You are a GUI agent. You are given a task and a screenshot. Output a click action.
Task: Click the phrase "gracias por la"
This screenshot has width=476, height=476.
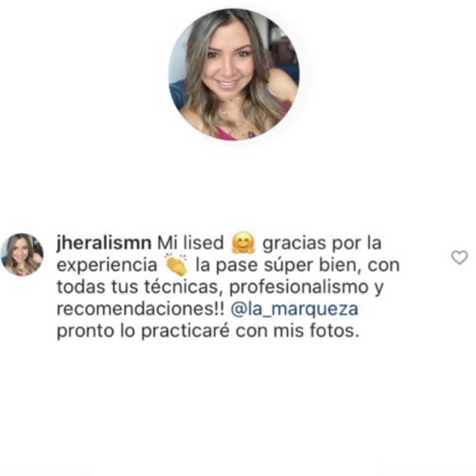322,243
